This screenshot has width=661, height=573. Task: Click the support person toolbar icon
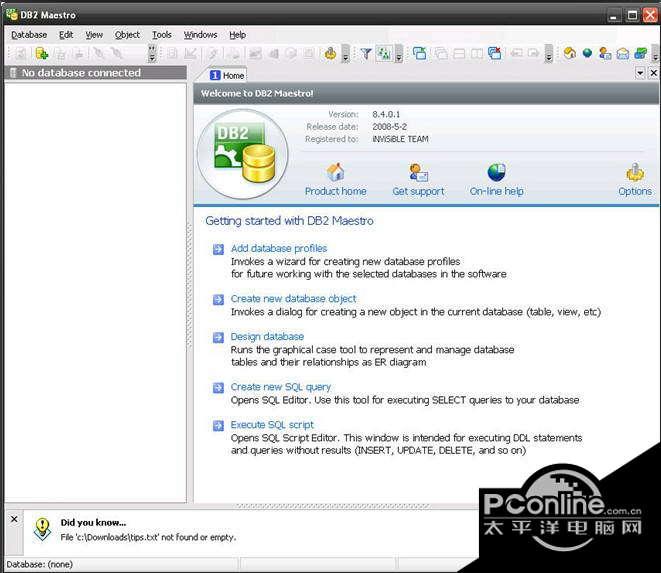point(605,54)
